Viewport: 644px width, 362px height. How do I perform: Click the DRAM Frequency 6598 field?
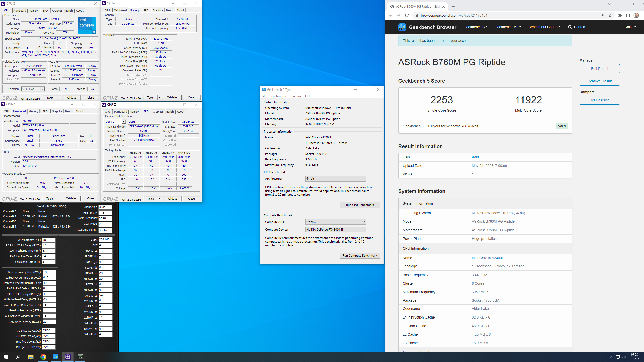click(x=105, y=218)
